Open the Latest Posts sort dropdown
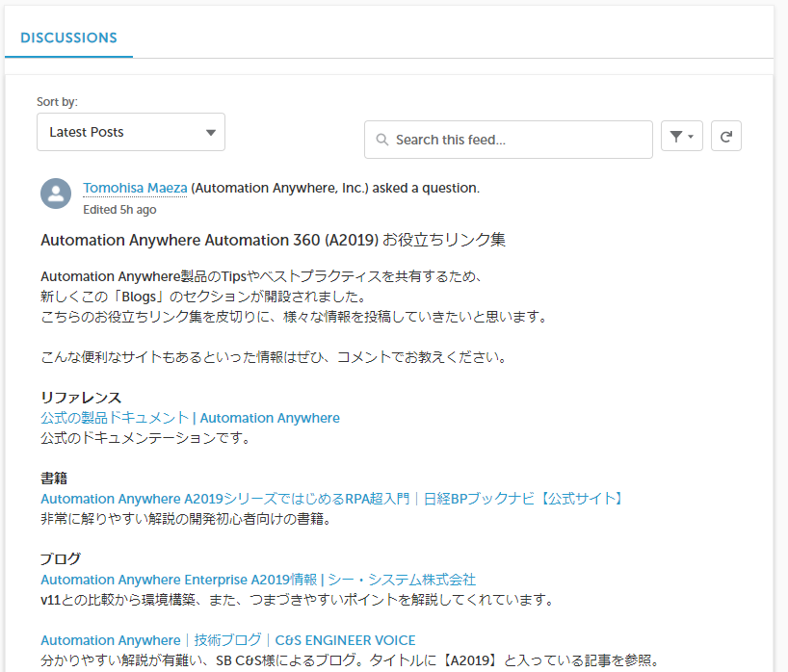The height and width of the screenshot is (672, 788). [x=131, y=132]
